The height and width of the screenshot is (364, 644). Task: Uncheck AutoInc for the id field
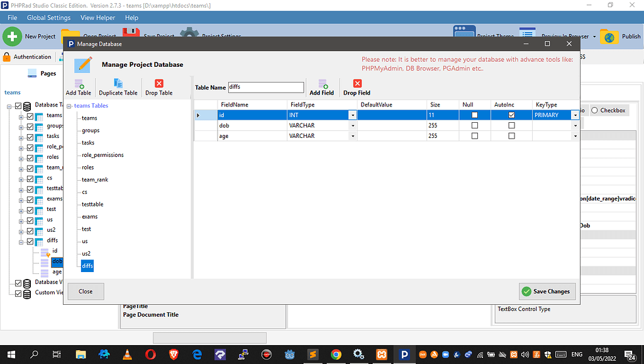(x=511, y=116)
